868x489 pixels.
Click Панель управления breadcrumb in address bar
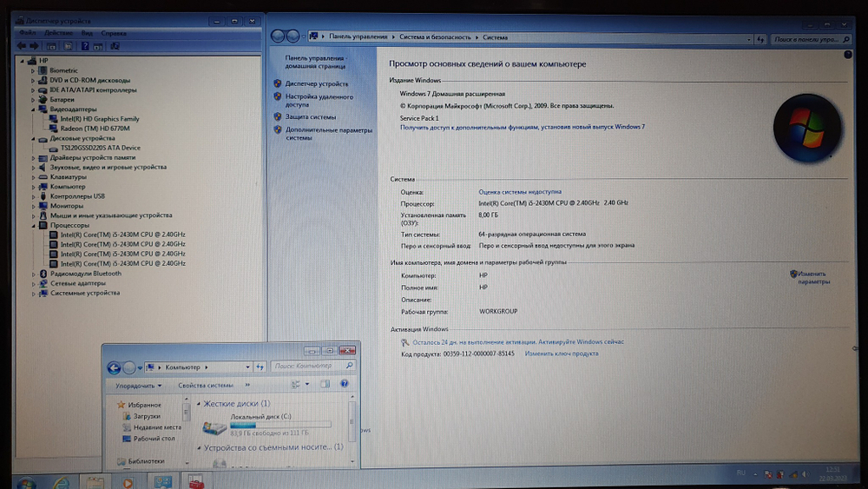(x=358, y=36)
